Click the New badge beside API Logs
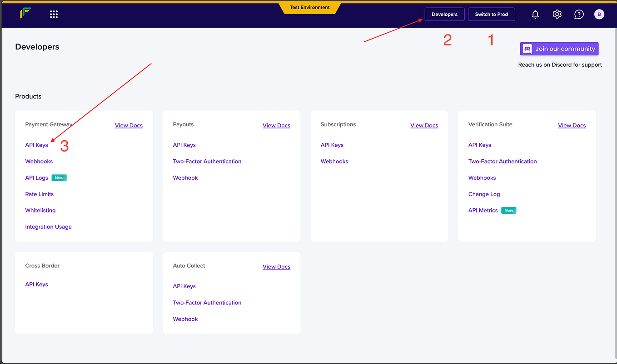 (x=59, y=177)
